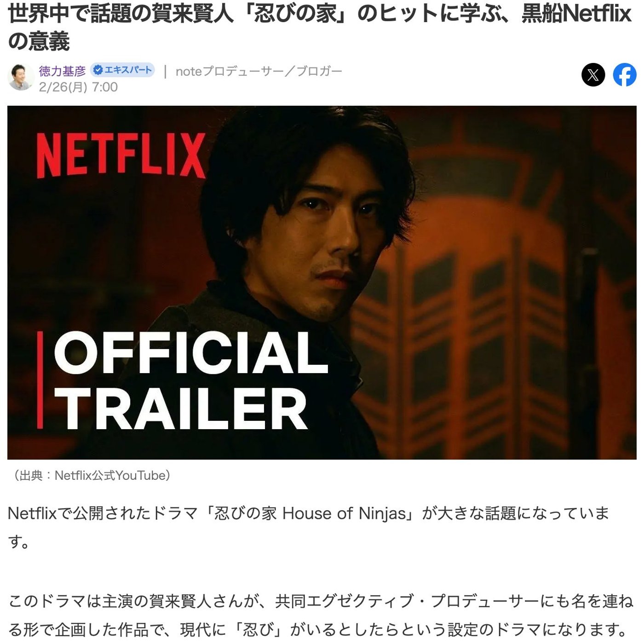
Task: Click the word TRAILER in the thumbnail
Action: pos(181,408)
